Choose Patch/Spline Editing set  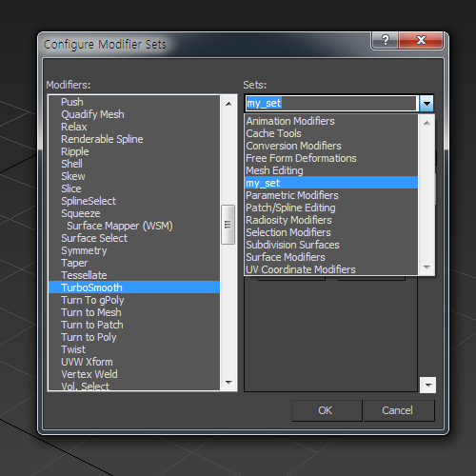coord(331,208)
